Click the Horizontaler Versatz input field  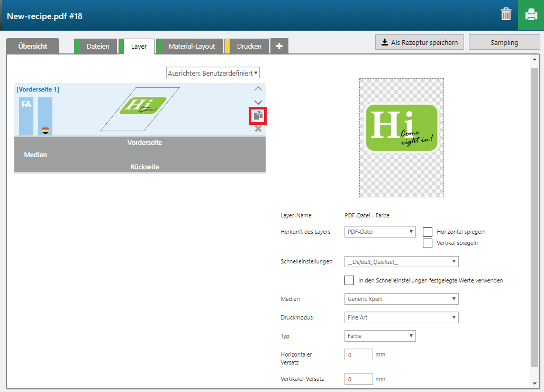pos(359,355)
